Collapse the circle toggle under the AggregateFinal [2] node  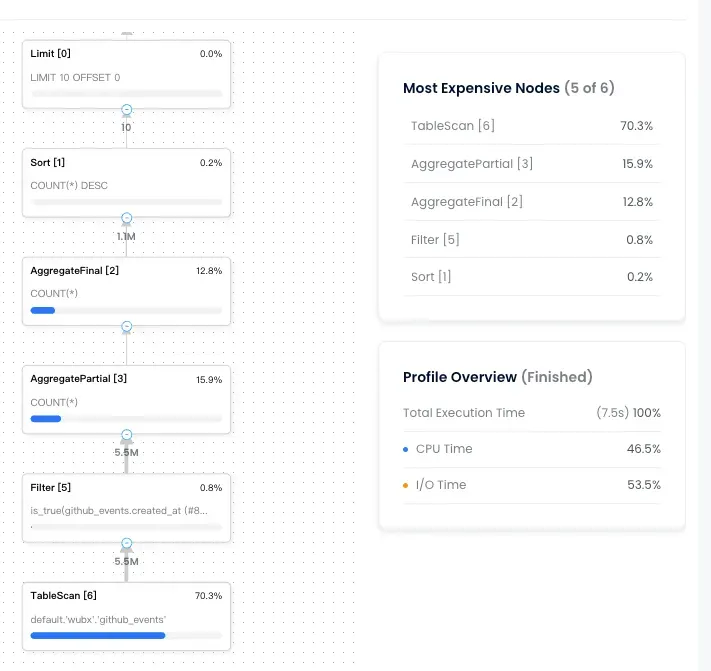(x=127, y=326)
